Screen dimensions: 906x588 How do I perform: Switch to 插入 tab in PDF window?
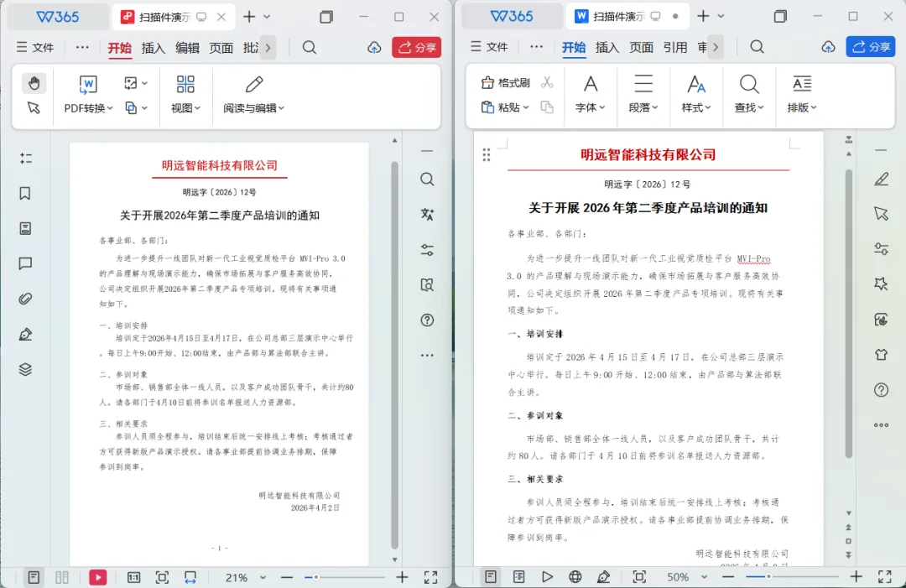[154, 48]
